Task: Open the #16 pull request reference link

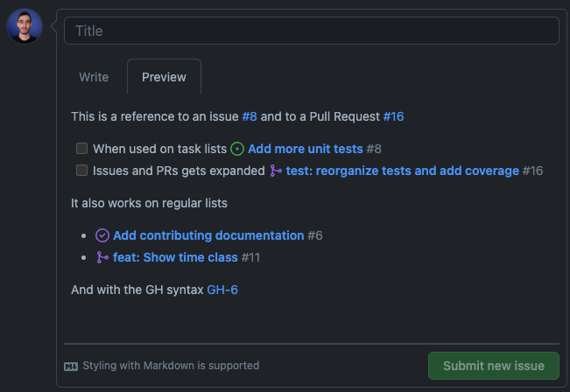Action: click(x=393, y=116)
